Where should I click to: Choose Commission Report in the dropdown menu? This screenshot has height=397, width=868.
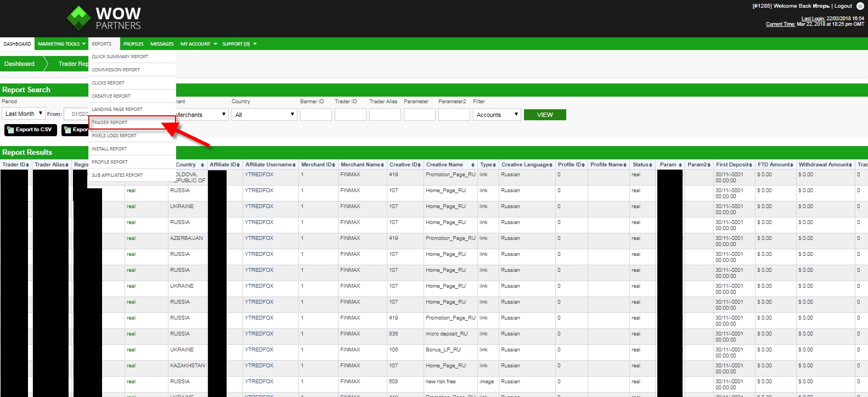coord(116,70)
